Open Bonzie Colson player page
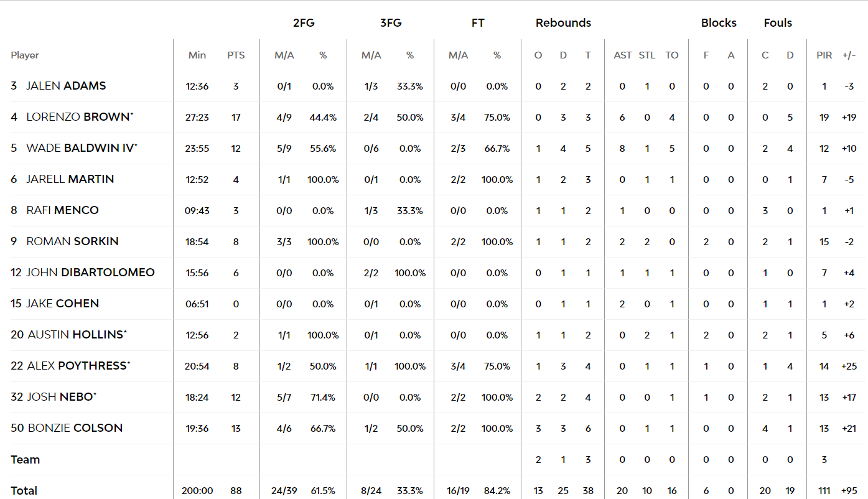The width and height of the screenshot is (868, 499). [75, 428]
